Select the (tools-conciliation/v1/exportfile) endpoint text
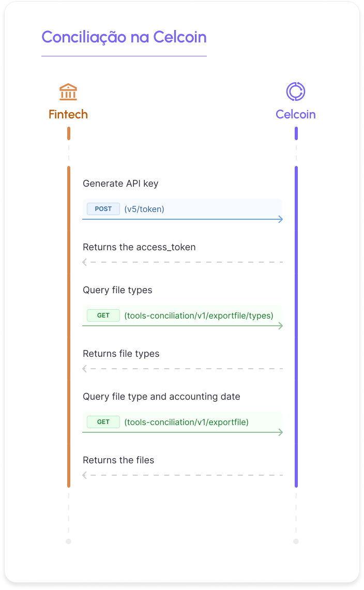Viewport: 364px width, 590px height. [186, 422]
